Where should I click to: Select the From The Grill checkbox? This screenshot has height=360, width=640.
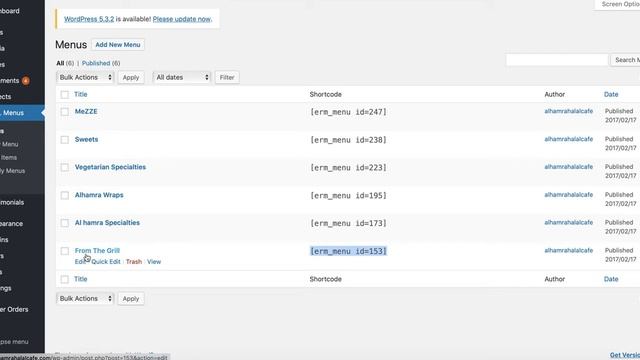64,251
